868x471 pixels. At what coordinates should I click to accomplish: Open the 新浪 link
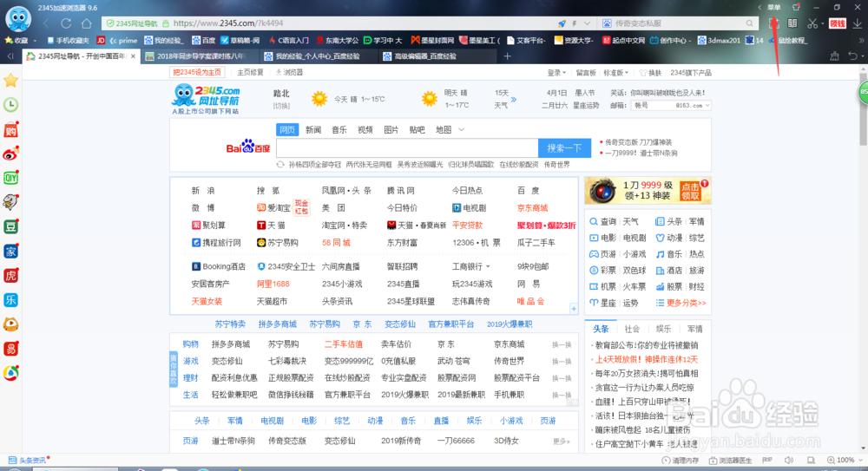(203, 190)
